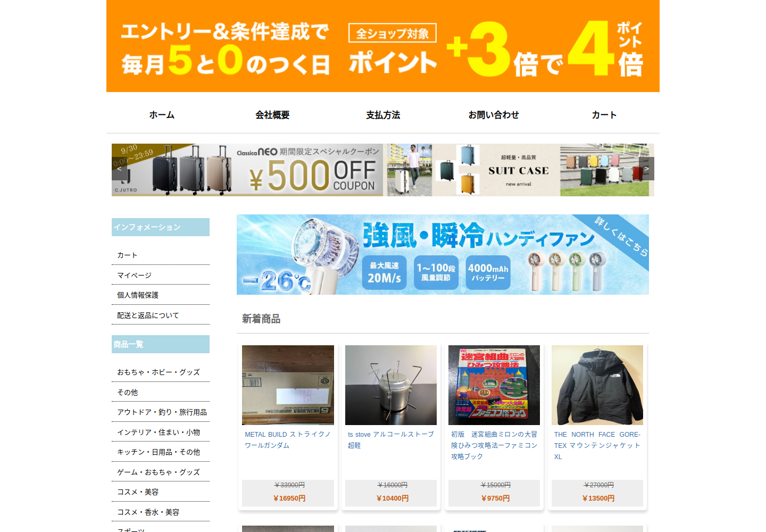Click the orange point campaign banner
This screenshot has height=532, width=766.
[383, 46]
